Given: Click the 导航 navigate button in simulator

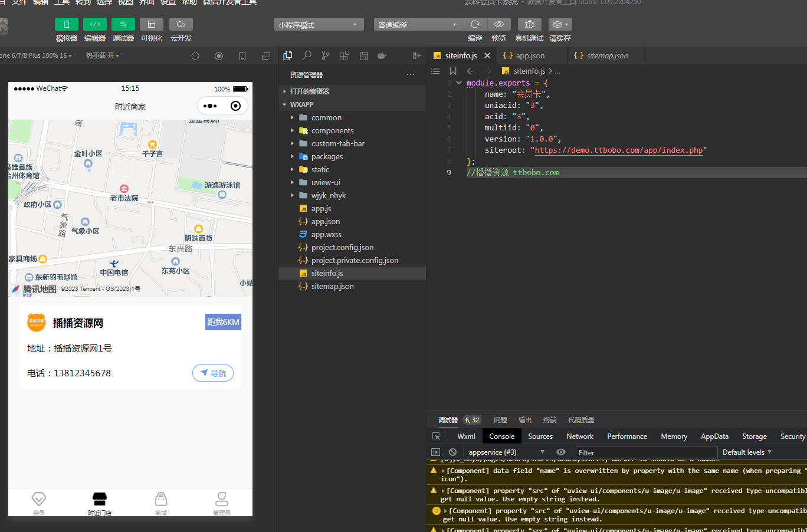Looking at the screenshot, I should (x=213, y=373).
